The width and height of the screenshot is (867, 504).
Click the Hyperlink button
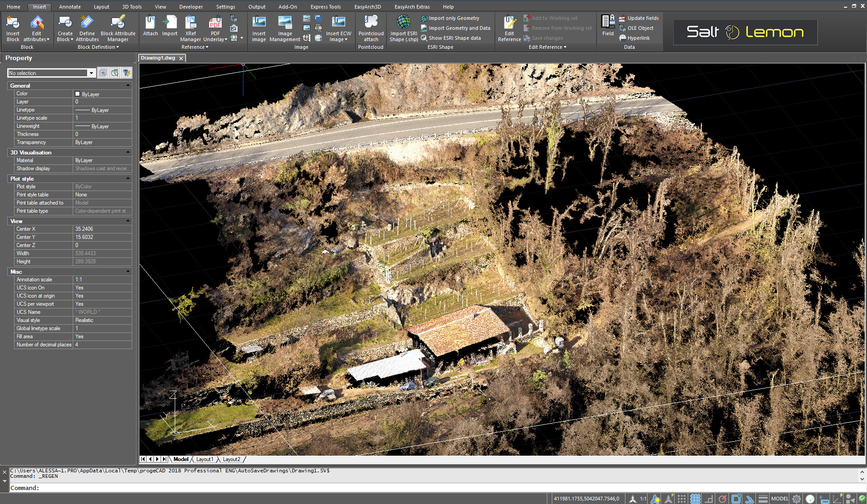click(x=638, y=38)
